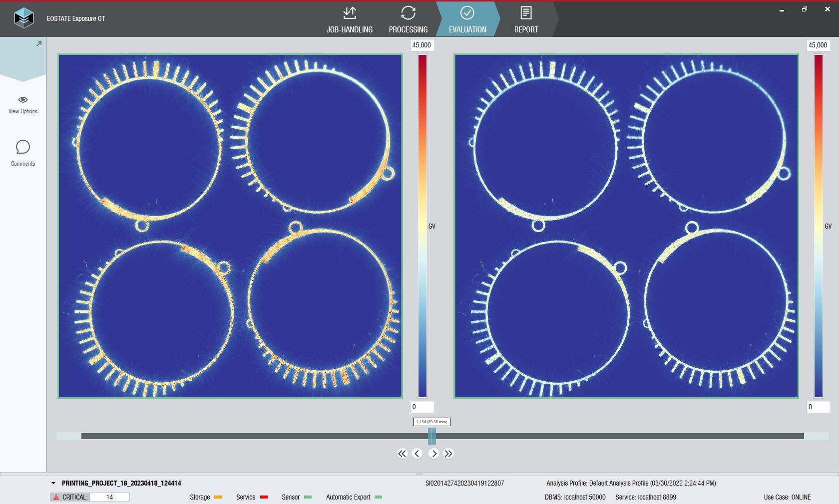Expand sidebar panel with arrow icon
The height and width of the screenshot is (504, 839).
click(x=39, y=44)
